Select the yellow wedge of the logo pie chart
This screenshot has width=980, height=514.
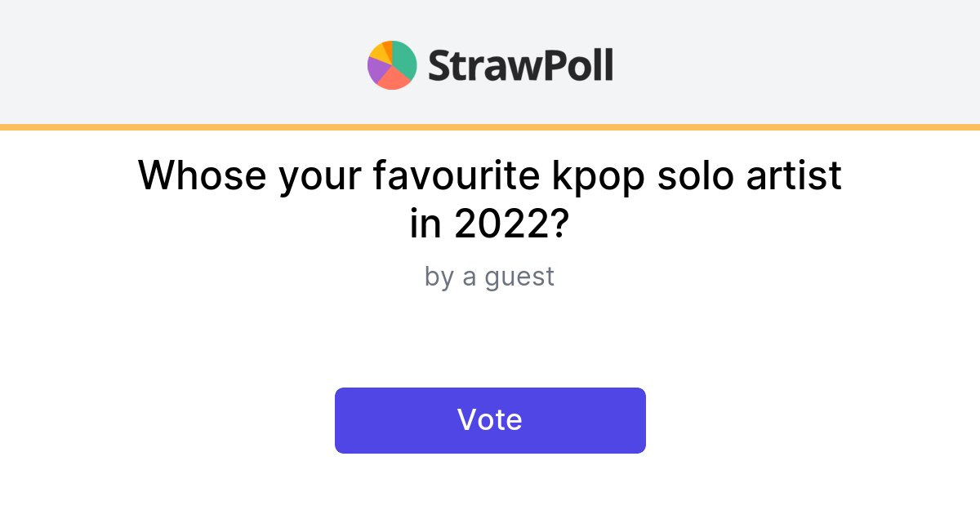point(378,52)
